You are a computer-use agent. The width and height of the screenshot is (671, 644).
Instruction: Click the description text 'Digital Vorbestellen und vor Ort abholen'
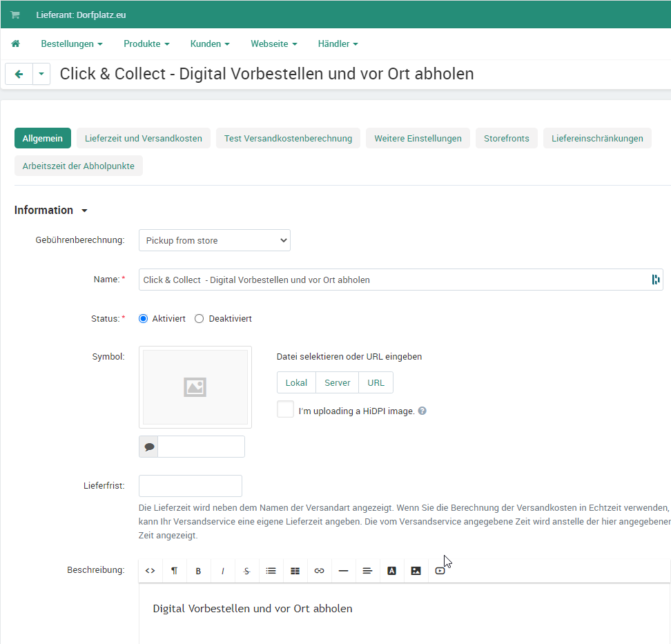click(x=253, y=609)
